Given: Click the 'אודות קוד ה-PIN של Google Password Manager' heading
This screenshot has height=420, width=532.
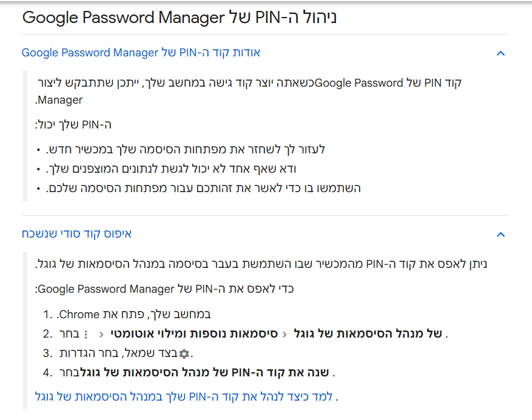Looking at the screenshot, I should point(141,53).
